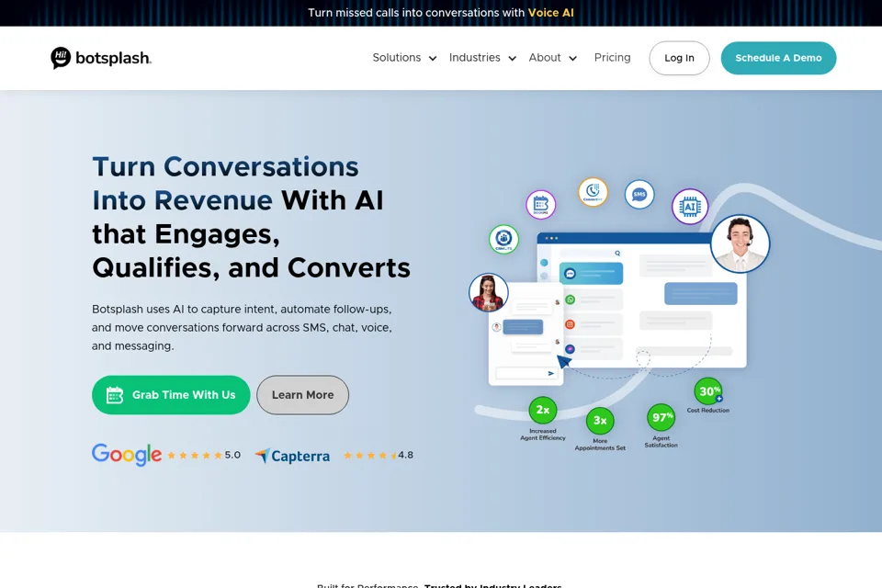Click the Capterra 4.8 star rating
The height and width of the screenshot is (588, 882).
[378, 455]
